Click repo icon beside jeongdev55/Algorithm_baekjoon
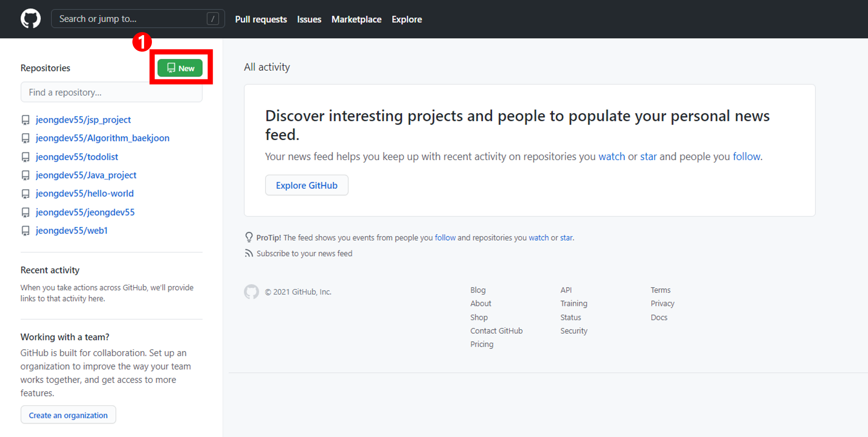The image size is (868, 437). pos(26,138)
